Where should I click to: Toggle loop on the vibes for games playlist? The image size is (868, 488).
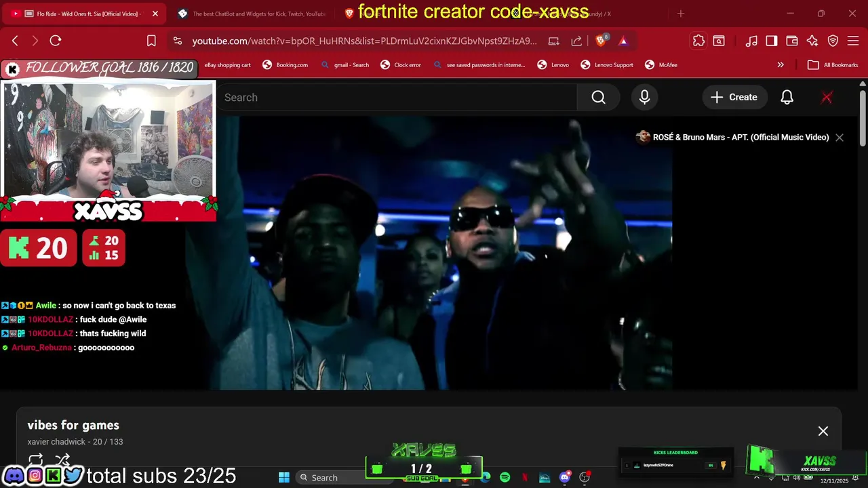36,460
